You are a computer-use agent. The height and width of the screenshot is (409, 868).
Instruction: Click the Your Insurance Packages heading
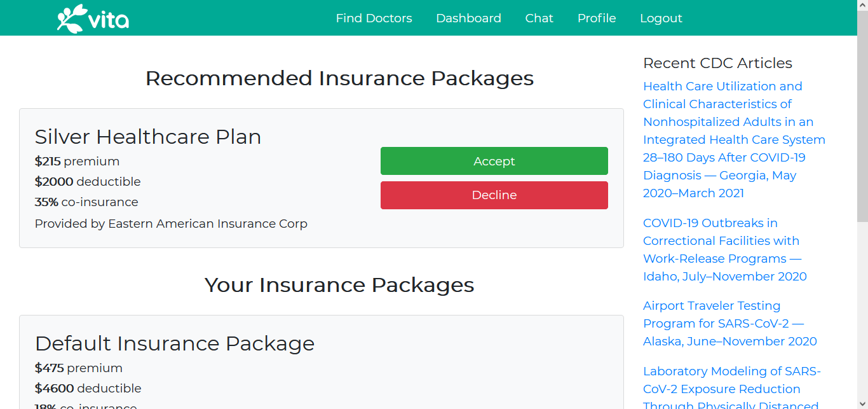tap(339, 285)
